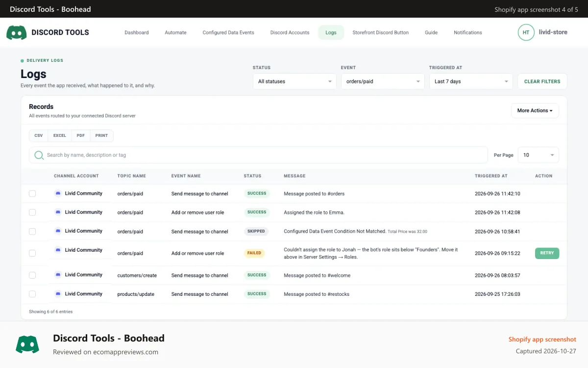Click Discord icon beside orders/paid 11:42:10 row
Screen dimensions: 588x368
(58, 193)
